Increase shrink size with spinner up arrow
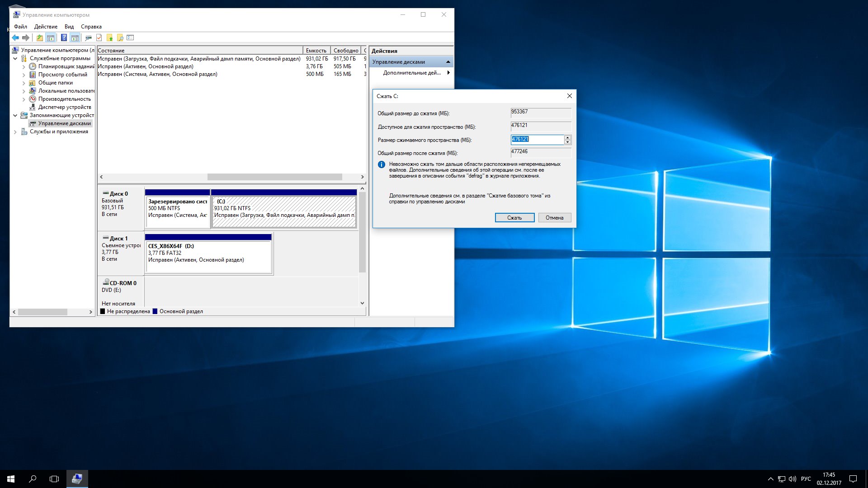Screen dimensions: 868x488 coord(567,137)
